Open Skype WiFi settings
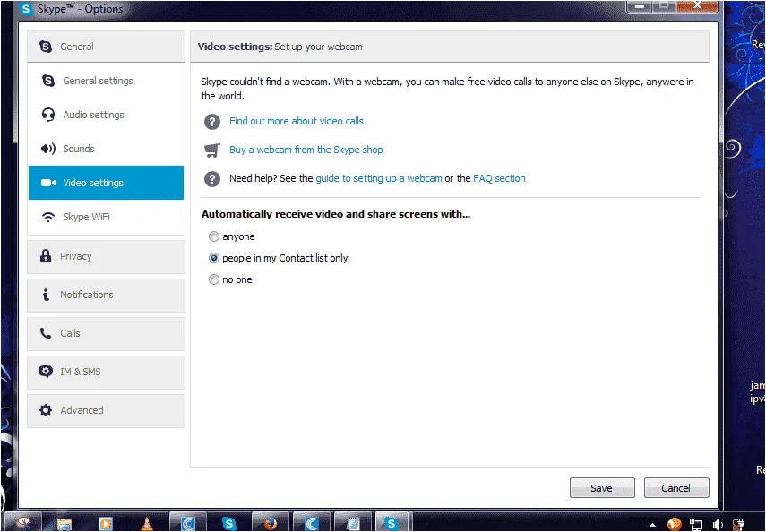 [106, 217]
